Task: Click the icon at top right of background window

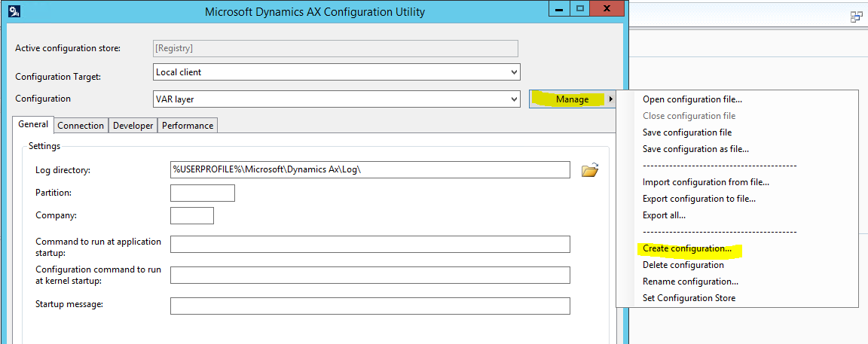Action: [855, 18]
